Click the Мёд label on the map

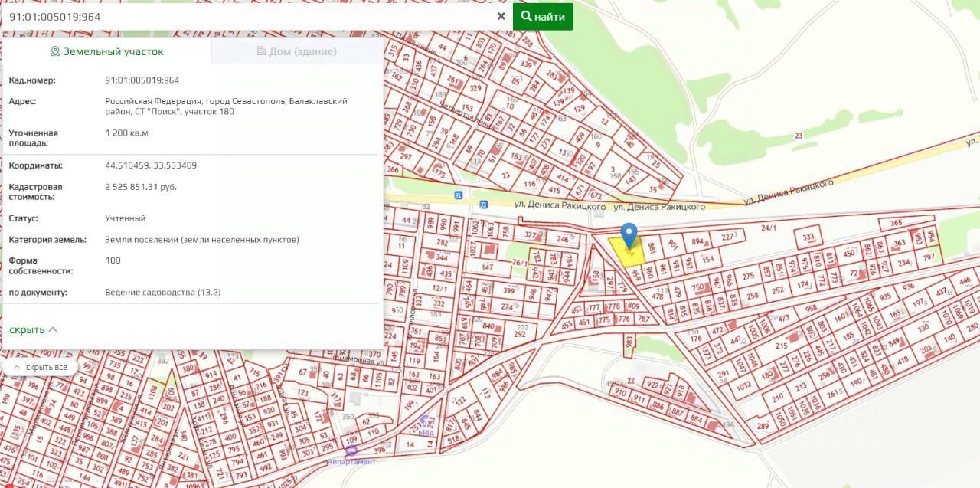426,431
